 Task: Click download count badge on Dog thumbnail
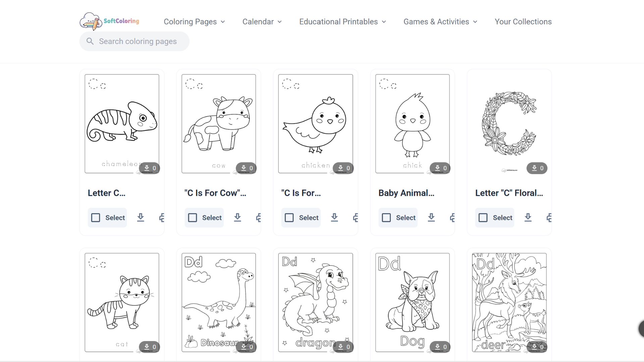(x=441, y=347)
